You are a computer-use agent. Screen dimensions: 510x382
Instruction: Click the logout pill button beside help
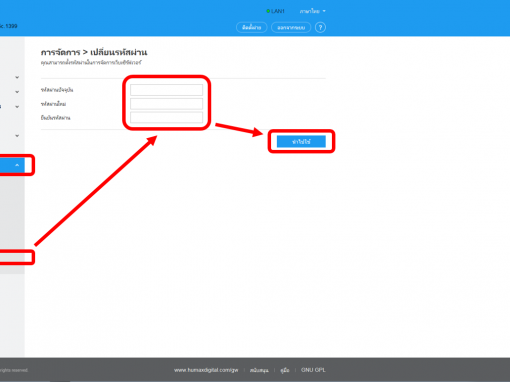coord(291,27)
